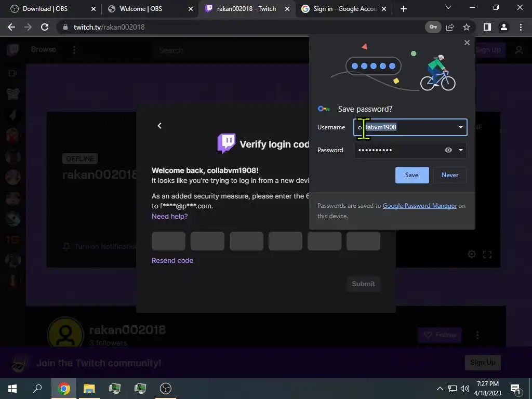Image resolution: width=532 pixels, height=399 pixels.
Task: Reload the Twitch page
Action: click(x=45, y=27)
